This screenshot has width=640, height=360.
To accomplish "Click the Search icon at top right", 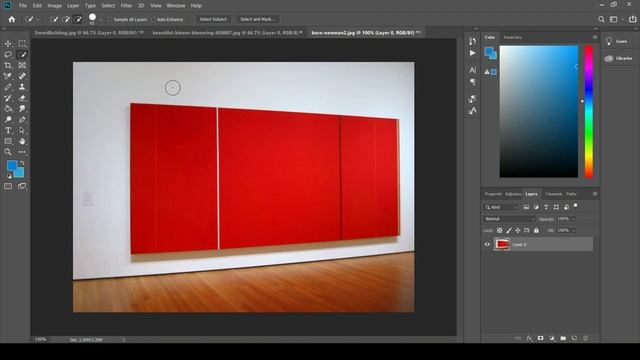I will (x=601, y=19).
